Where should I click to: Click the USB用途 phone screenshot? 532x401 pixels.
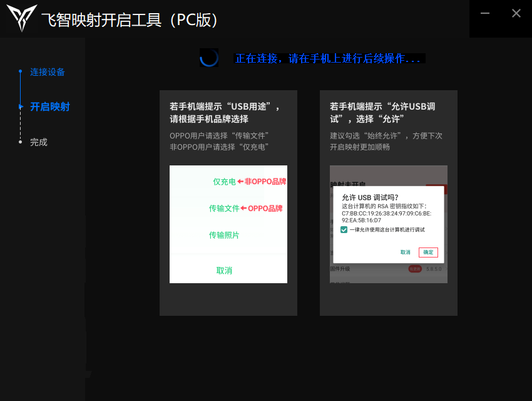point(228,224)
